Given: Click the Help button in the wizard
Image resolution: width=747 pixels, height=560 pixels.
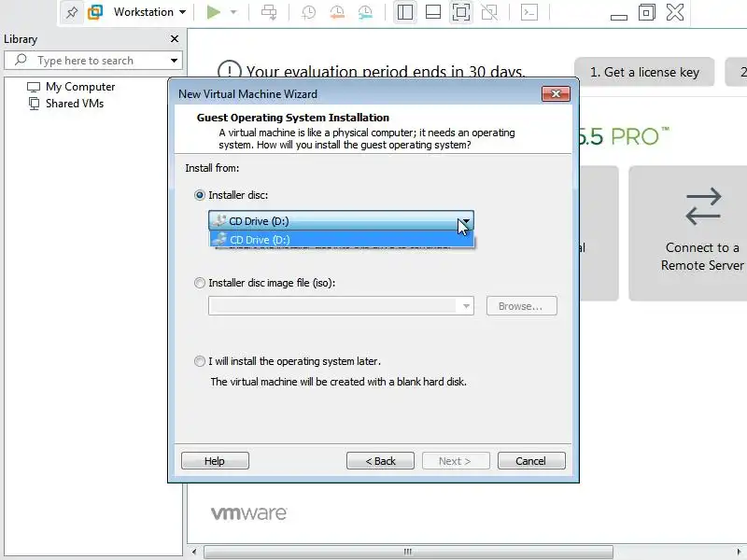Looking at the screenshot, I should 215,461.
